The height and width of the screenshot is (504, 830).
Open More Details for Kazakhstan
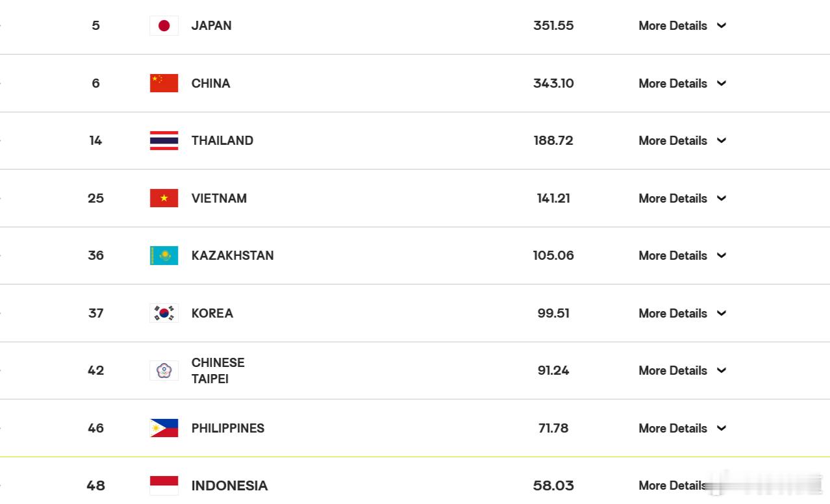tap(673, 255)
